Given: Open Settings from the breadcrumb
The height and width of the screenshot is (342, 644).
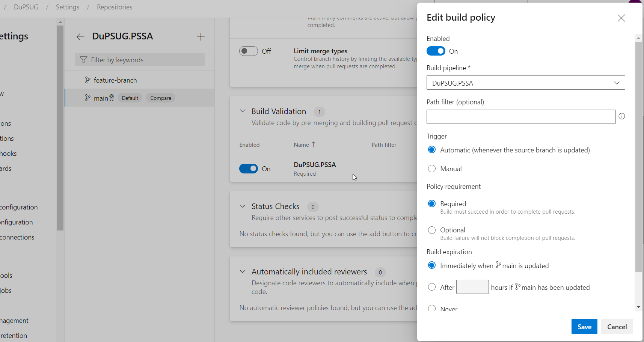Looking at the screenshot, I should pos(68,7).
